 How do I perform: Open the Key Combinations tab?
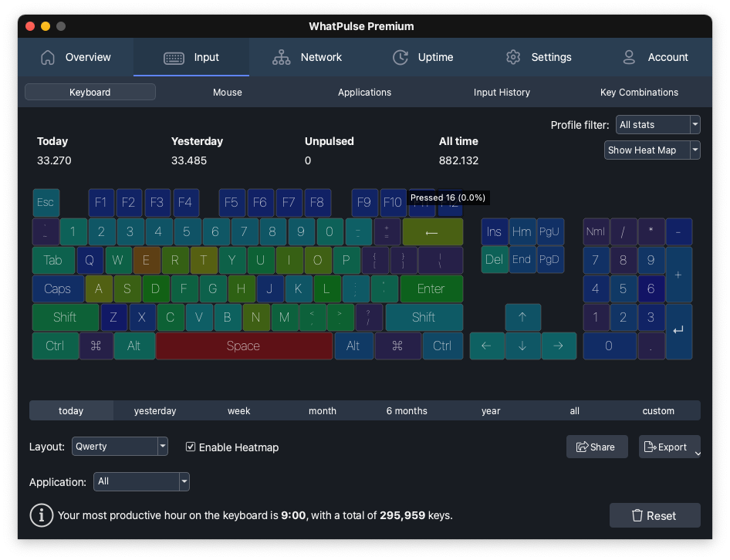[x=639, y=92]
